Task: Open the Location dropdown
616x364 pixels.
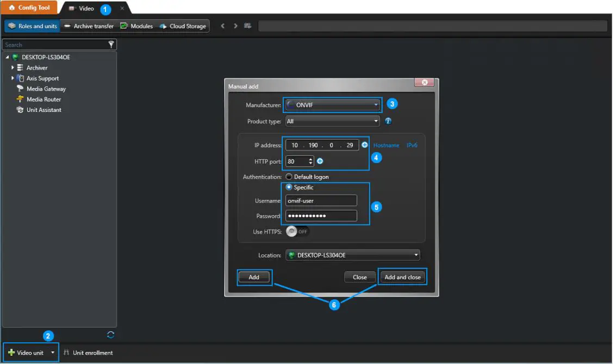Action: point(352,255)
